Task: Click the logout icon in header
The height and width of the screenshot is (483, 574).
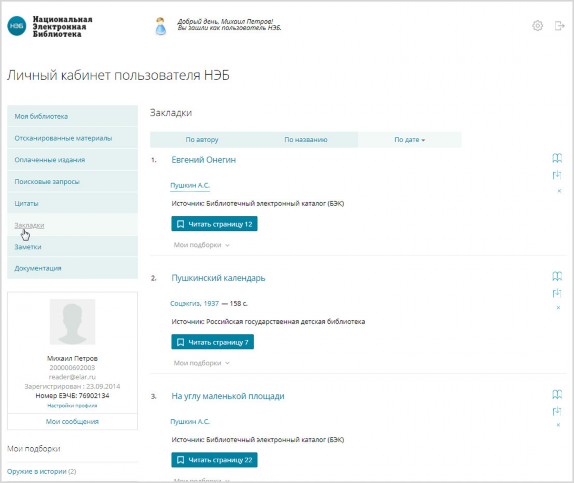Action: pyautogui.click(x=559, y=26)
